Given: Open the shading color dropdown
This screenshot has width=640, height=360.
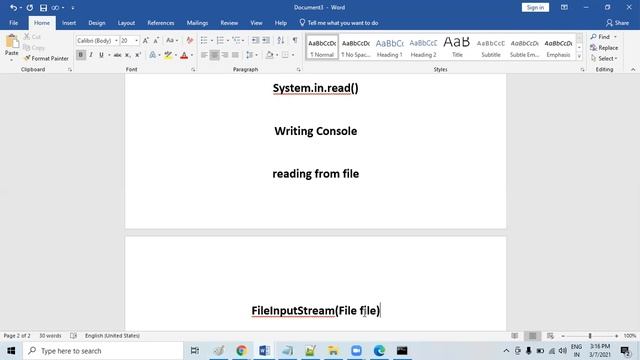Looking at the screenshot, I should click(277, 55).
